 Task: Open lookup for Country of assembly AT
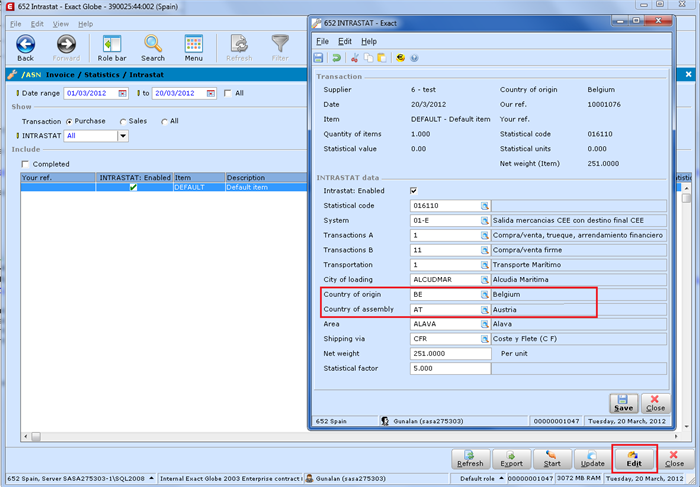point(485,309)
